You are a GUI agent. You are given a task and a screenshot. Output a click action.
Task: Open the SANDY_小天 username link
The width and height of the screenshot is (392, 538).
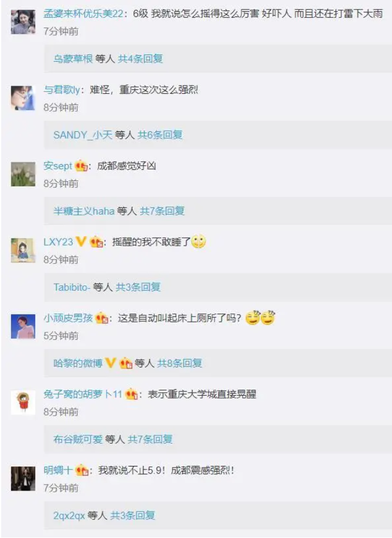(x=83, y=135)
